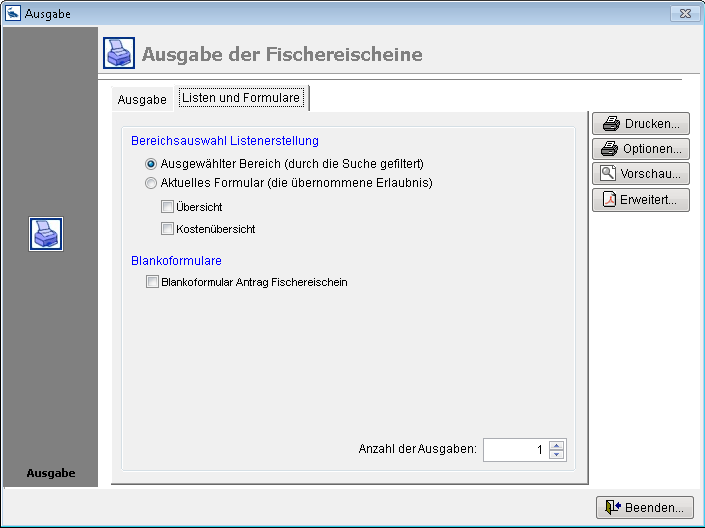Click the PDF icon on the Erweitert button

click(x=608, y=200)
